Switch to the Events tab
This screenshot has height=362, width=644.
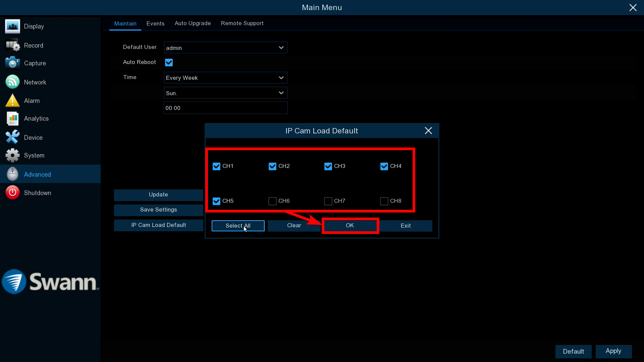coord(155,23)
